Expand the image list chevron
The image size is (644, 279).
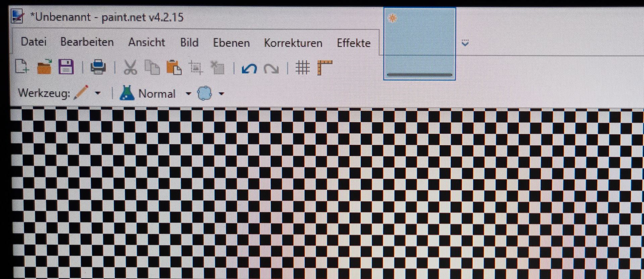tap(465, 43)
